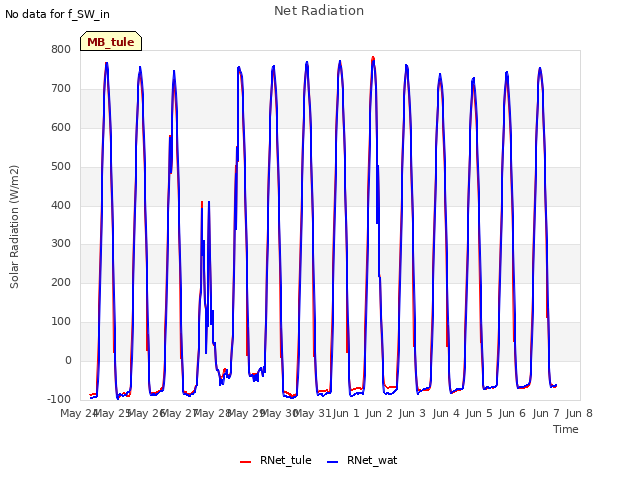Select the MB_tule site label
This screenshot has width=640, height=480.
tap(111, 42)
